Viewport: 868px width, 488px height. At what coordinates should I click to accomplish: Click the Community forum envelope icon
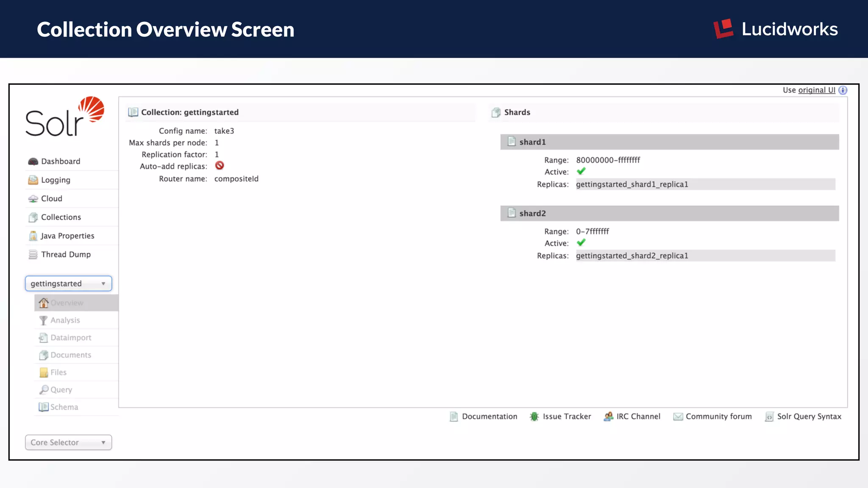678,417
